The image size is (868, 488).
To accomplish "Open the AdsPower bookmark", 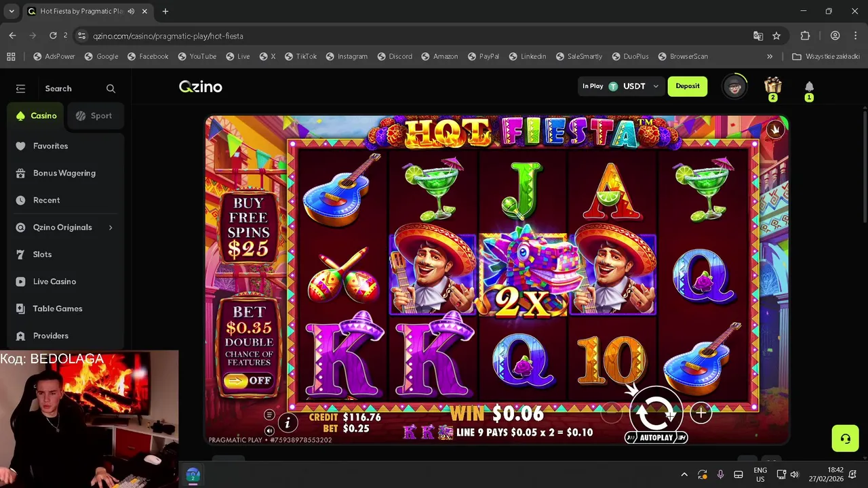I will pos(54,56).
